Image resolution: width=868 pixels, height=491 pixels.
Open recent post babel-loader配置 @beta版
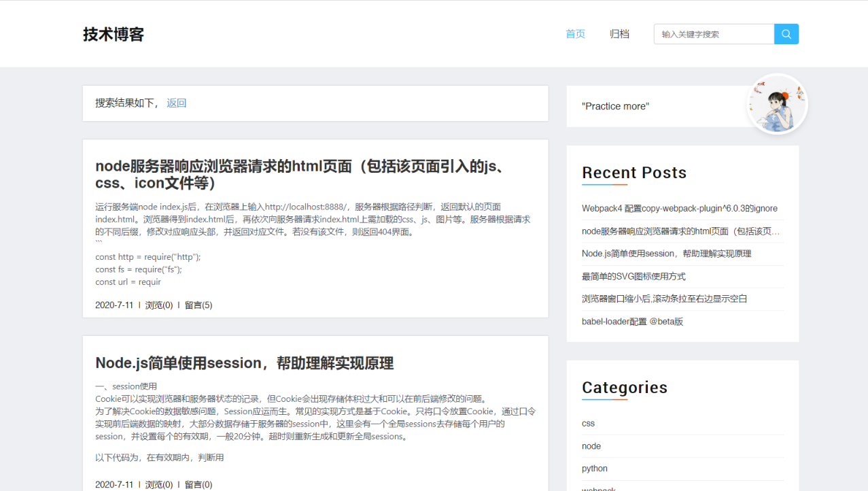click(632, 322)
